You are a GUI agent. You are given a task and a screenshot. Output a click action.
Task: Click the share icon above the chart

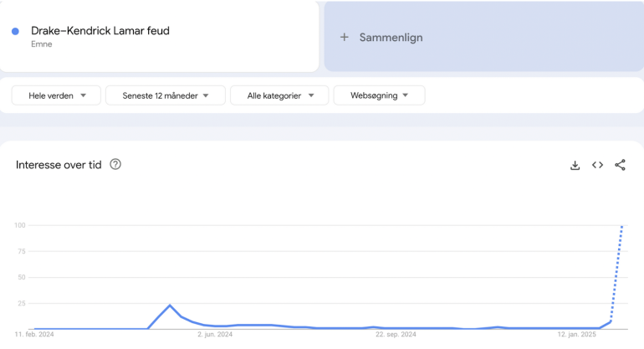[620, 166]
